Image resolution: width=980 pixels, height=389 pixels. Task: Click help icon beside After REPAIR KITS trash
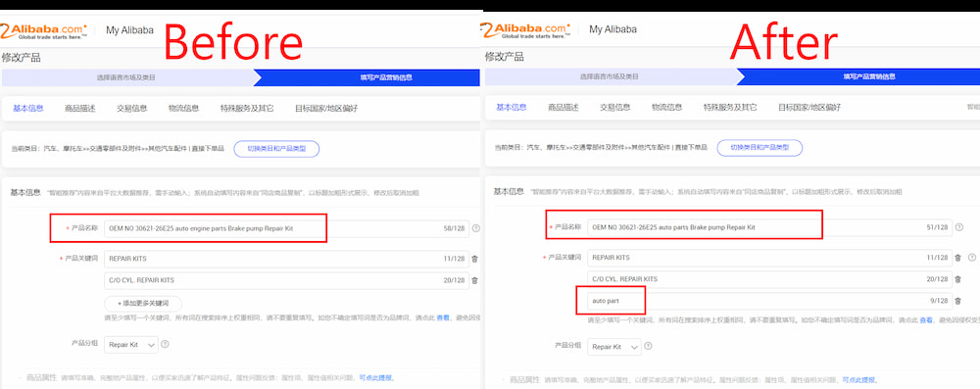972,258
